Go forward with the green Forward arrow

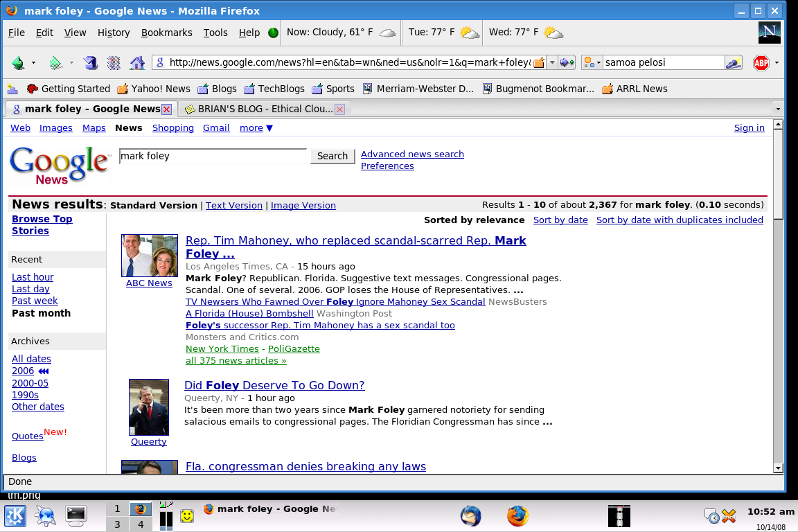tap(55, 62)
